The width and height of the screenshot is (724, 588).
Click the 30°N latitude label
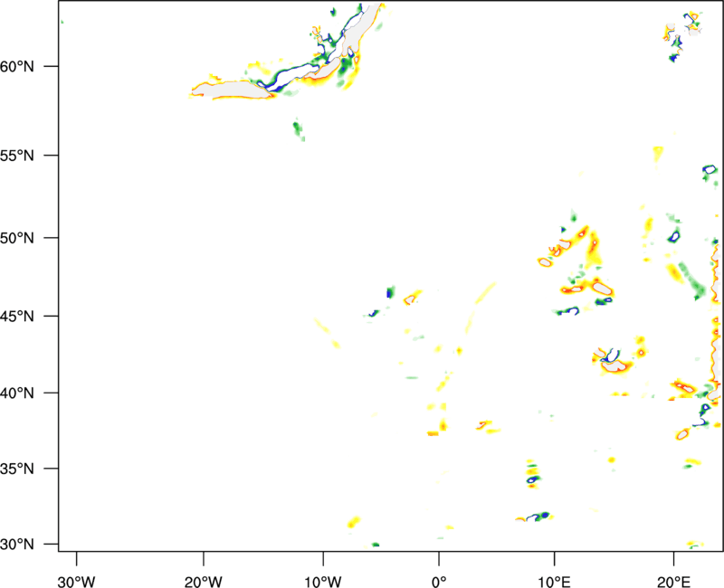pyautogui.click(x=17, y=545)
